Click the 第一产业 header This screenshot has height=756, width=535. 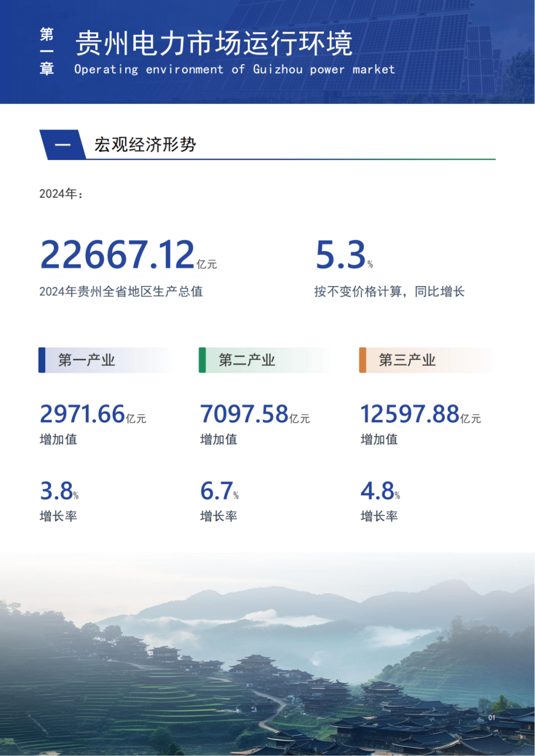(86, 360)
